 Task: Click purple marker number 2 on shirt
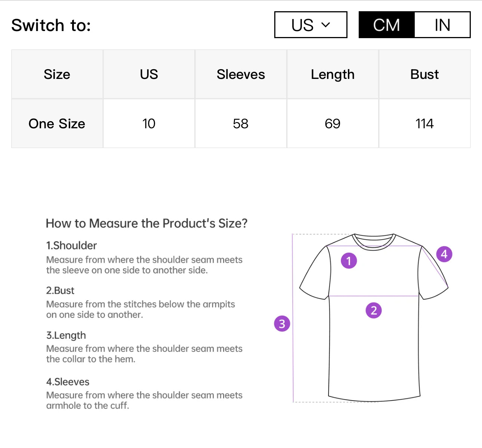point(374,310)
